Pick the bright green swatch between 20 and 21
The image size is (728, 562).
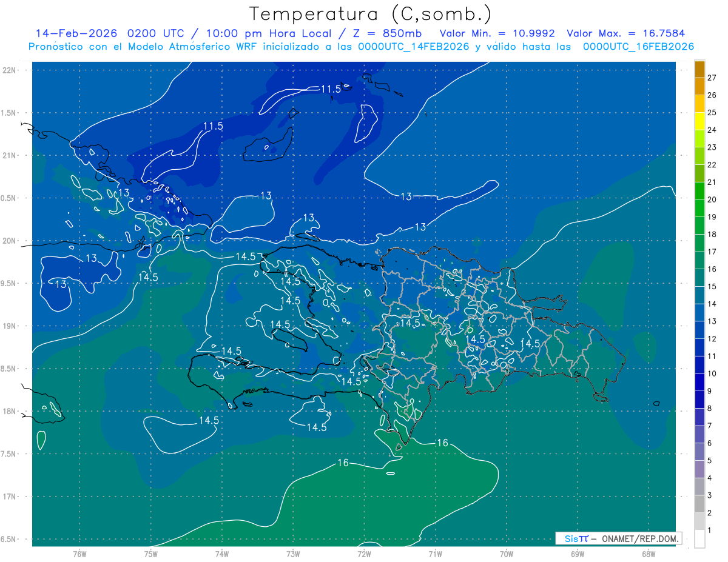(699, 191)
